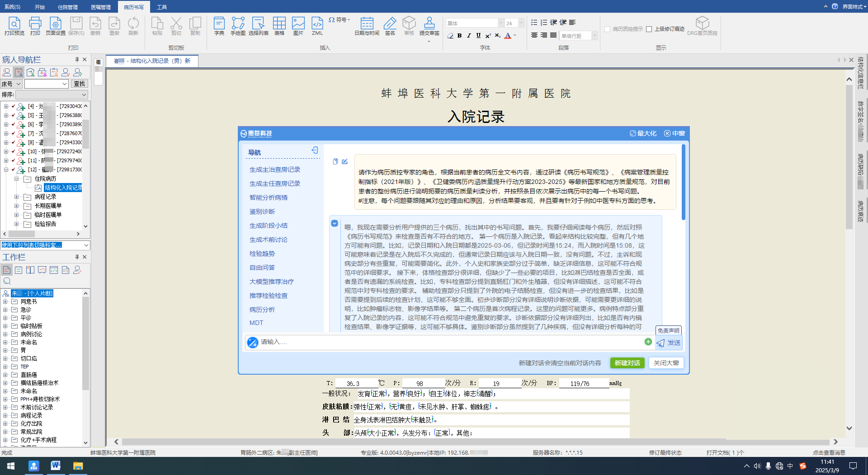
Task: Open print preview (打印预览)
Action: [14, 26]
